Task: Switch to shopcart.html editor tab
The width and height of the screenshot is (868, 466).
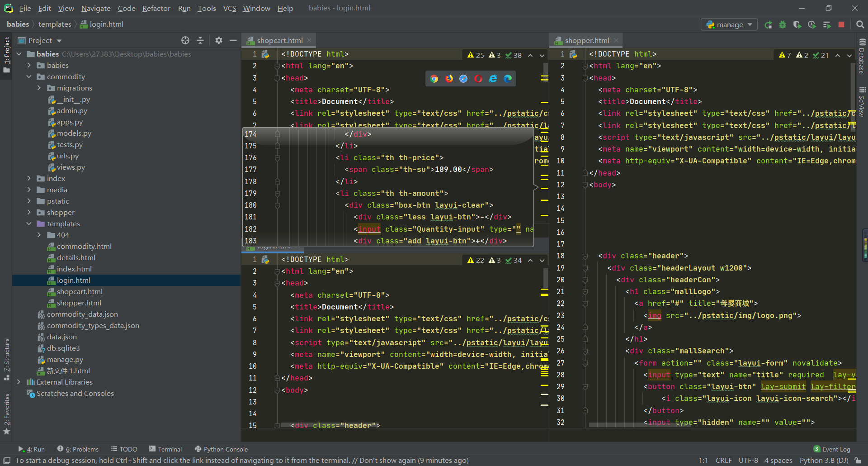Action: [x=279, y=40]
